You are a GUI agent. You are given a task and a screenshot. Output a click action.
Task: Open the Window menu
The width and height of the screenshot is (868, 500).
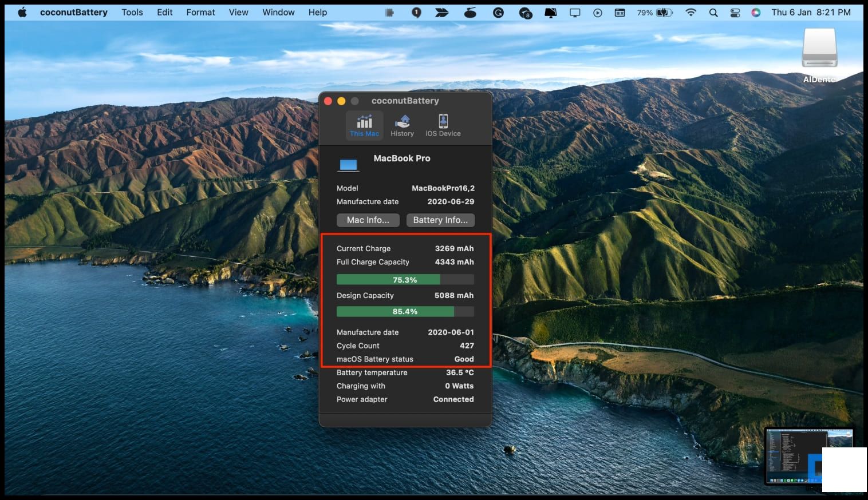coord(278,12)
